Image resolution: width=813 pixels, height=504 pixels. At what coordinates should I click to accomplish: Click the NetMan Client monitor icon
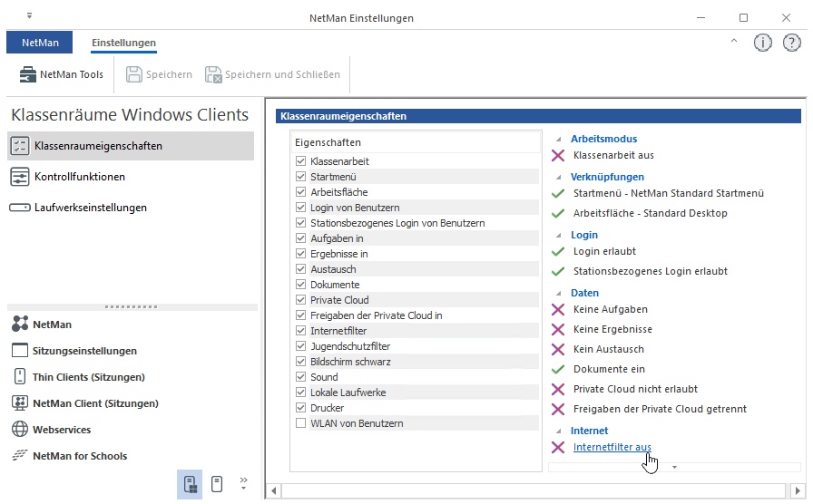20,403
